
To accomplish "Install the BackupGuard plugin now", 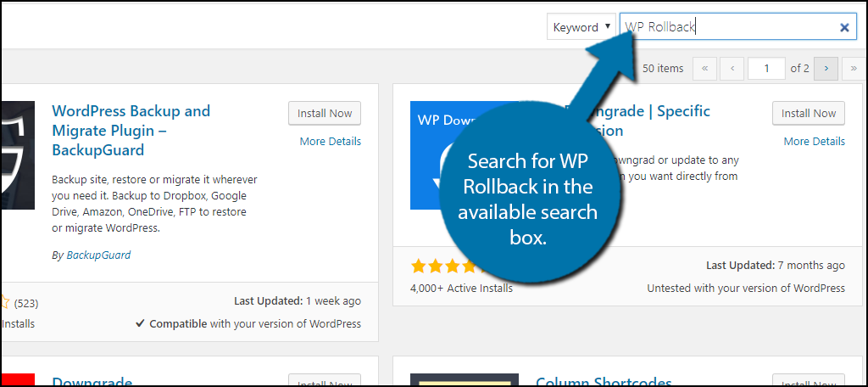I will pyautogui.click(x=325, y=113).
